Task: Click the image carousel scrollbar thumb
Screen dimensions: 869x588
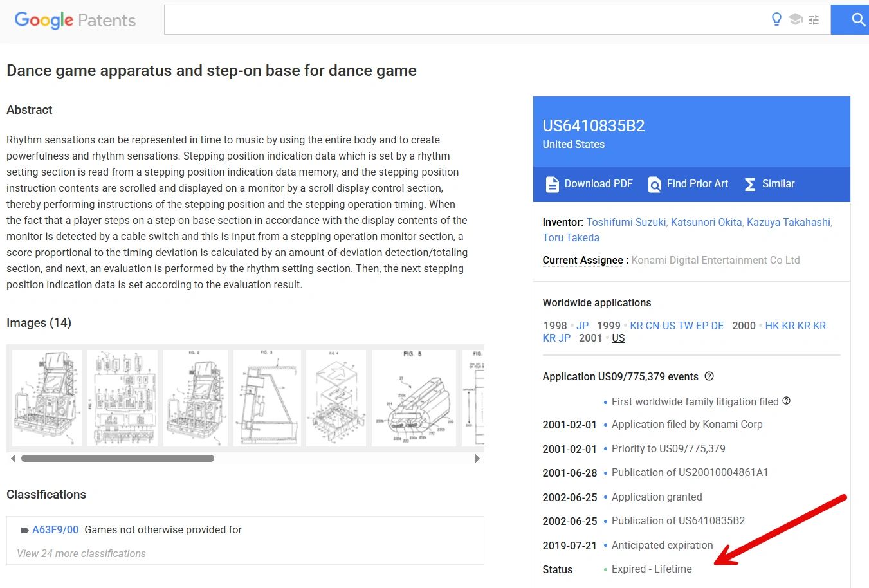Action: click(118, 459)
